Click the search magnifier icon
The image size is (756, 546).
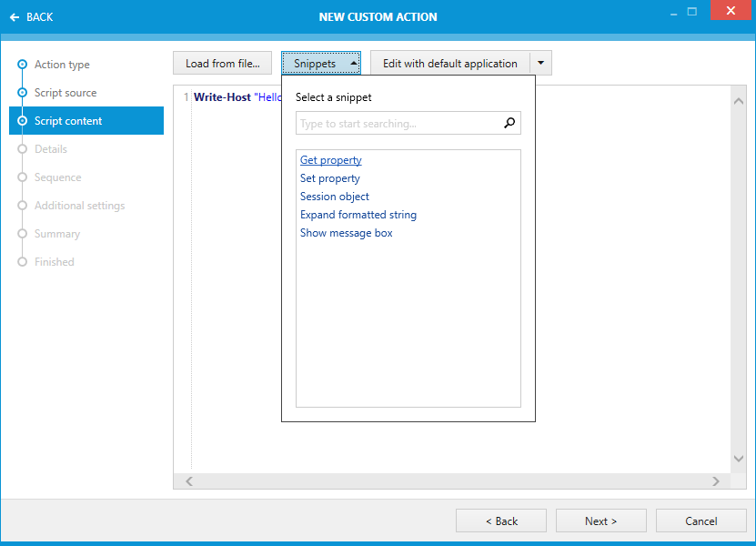click(509, 124)
